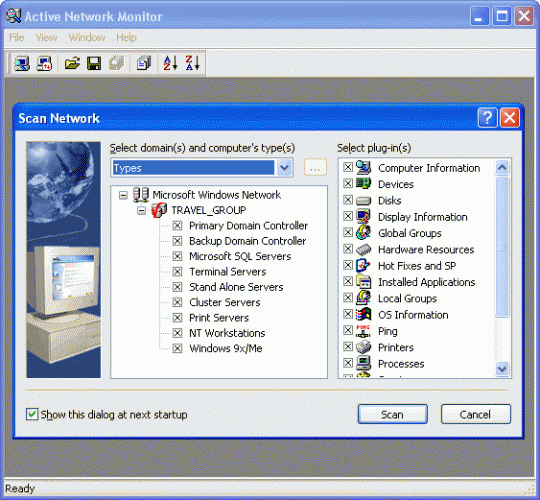Uncheck the Ping plug-in checkbox
Image resolution: width=540 pixels, height=500 pixels.
[x=348, y=330]
